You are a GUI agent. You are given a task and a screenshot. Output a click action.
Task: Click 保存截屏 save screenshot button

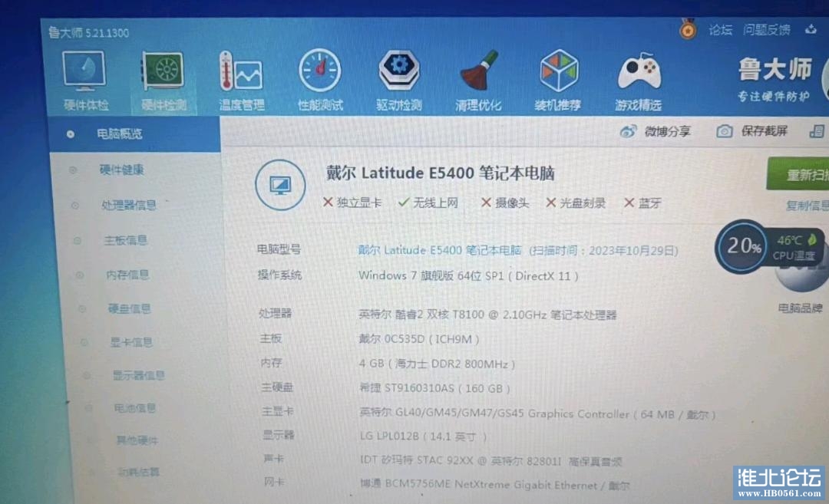coord(754,131)
